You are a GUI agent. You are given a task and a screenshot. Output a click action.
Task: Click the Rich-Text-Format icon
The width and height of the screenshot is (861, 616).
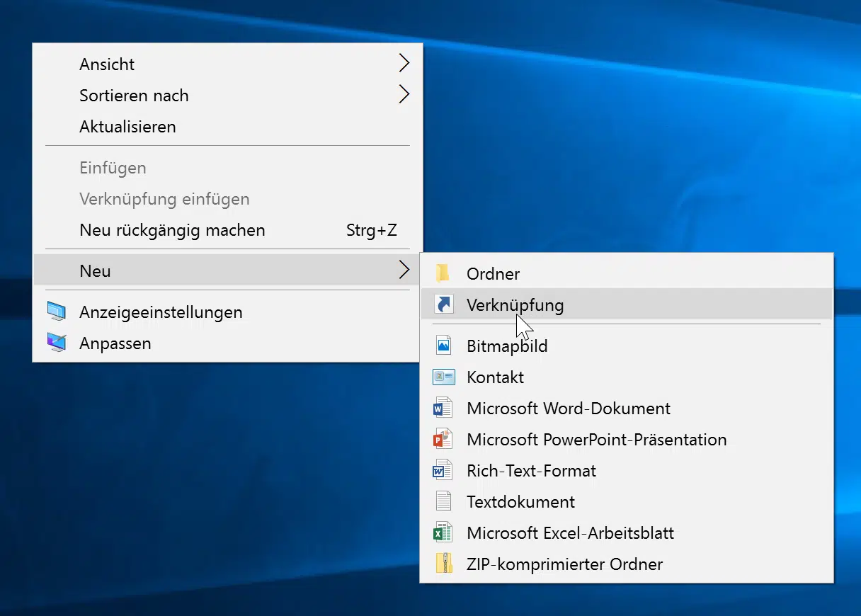(x=442, y=470)
